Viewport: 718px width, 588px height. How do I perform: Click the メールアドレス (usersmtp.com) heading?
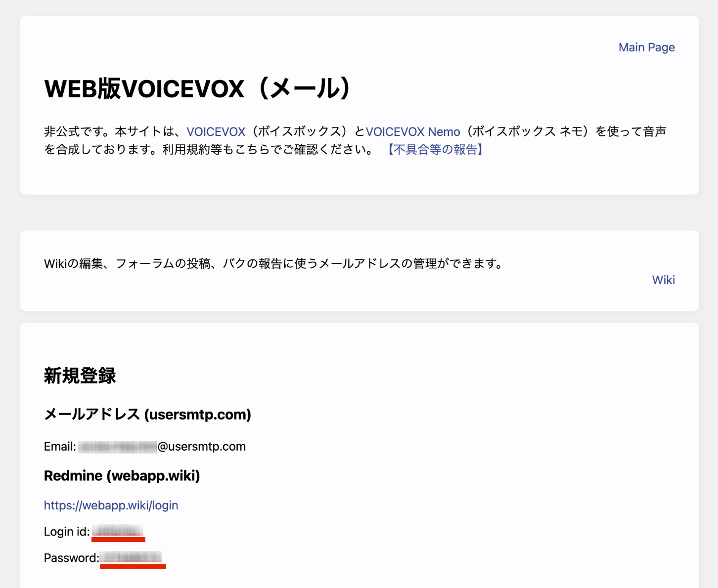pyautogui.click(x=147, y=414)
